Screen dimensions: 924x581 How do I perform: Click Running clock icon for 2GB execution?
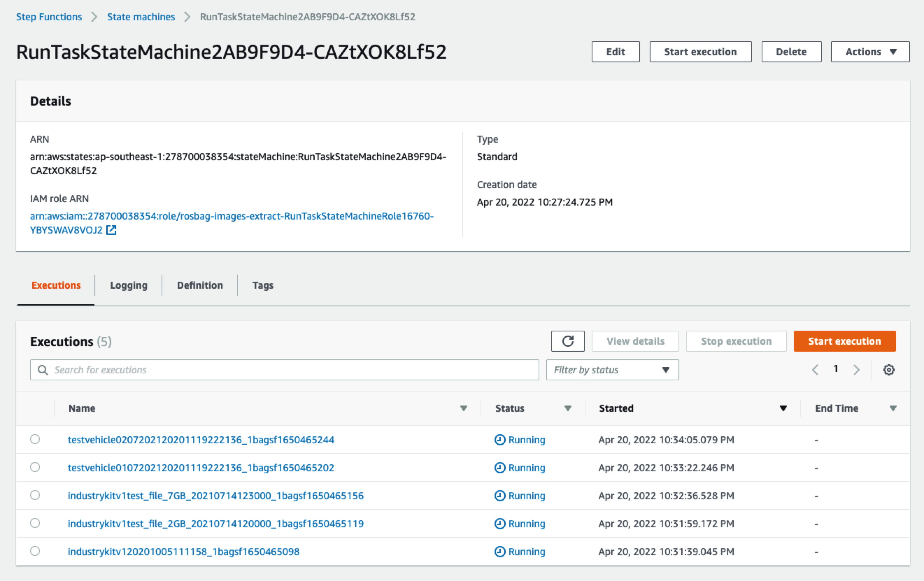[500, 523]
